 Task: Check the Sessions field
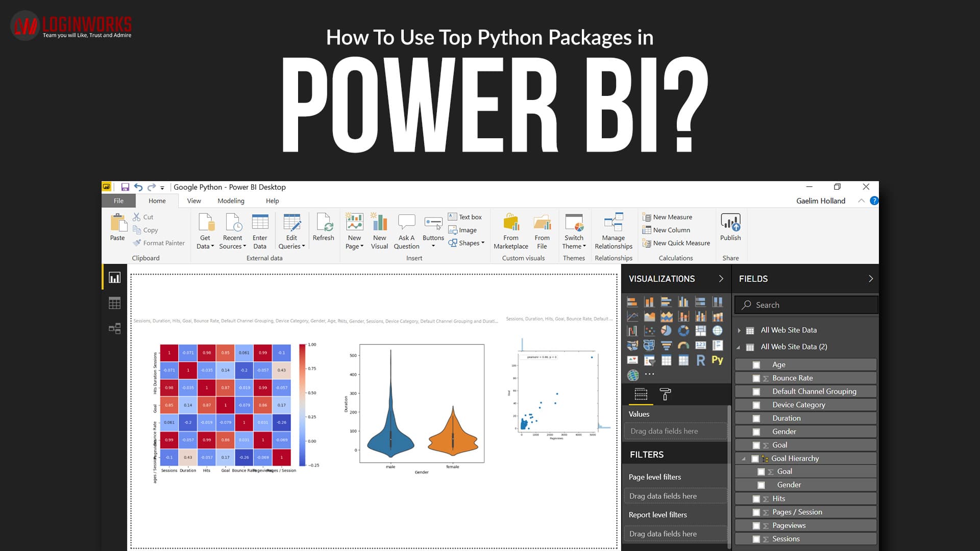(756, 538)
